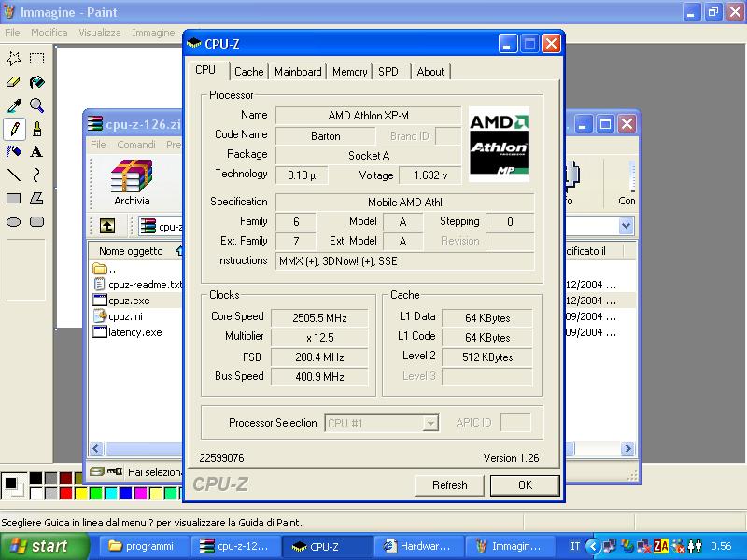The height and width of the screenshot is (560, 747).
Task: Choose the Eraser tool in Paint
Action: click(x=14, y=82)
